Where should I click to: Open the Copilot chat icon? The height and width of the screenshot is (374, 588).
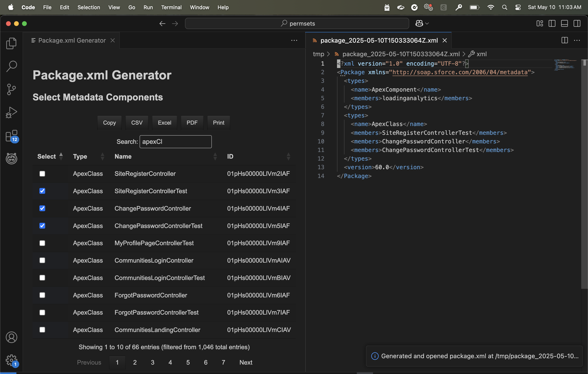pos(419,23)
